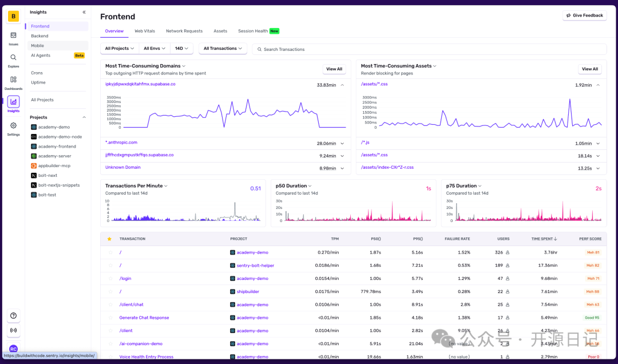Click the Transactions Per Minute chart
This screenshot has height=364, width=618.
[183, 211]
